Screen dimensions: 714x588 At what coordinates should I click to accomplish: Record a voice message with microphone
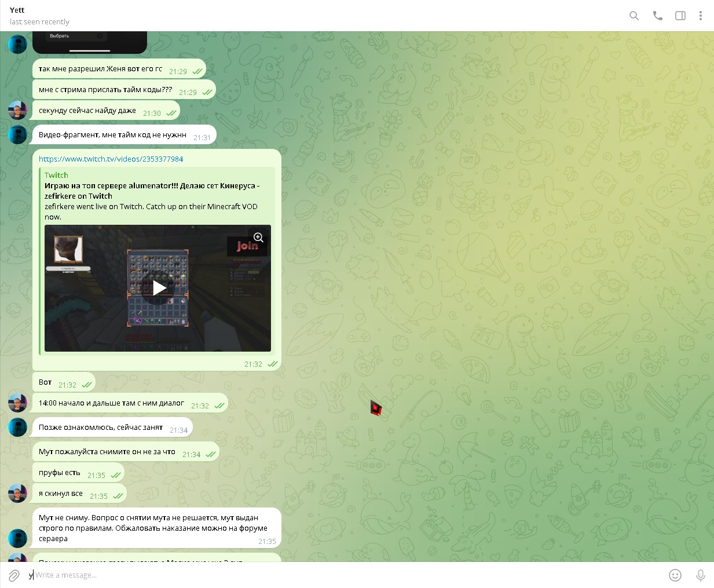(x=700, y=575)
